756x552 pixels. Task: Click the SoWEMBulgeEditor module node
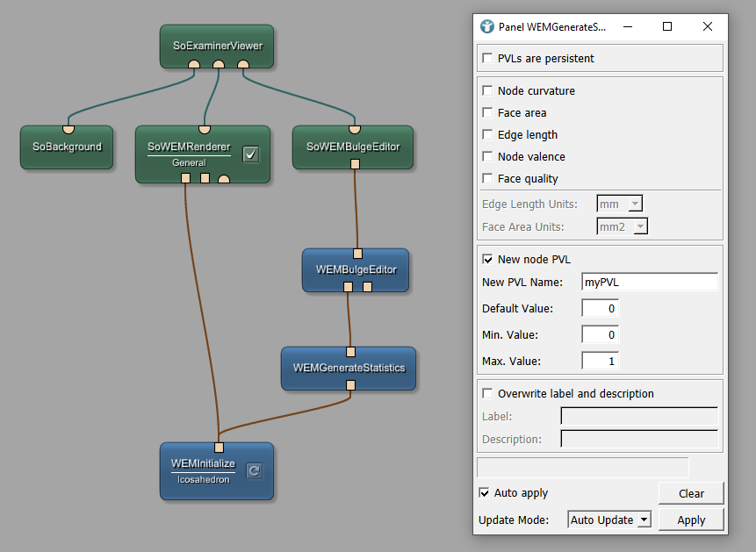pyautogui.click(x=352, y=147)
